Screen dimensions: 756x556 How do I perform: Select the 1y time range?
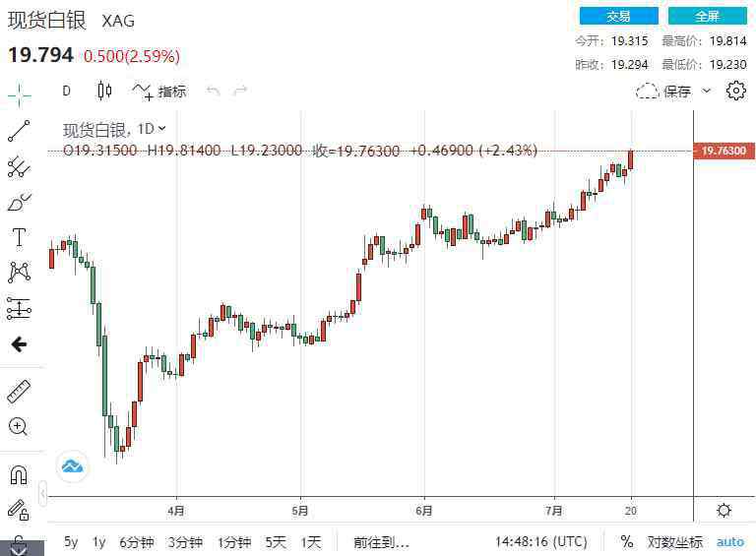pos(98,542)
